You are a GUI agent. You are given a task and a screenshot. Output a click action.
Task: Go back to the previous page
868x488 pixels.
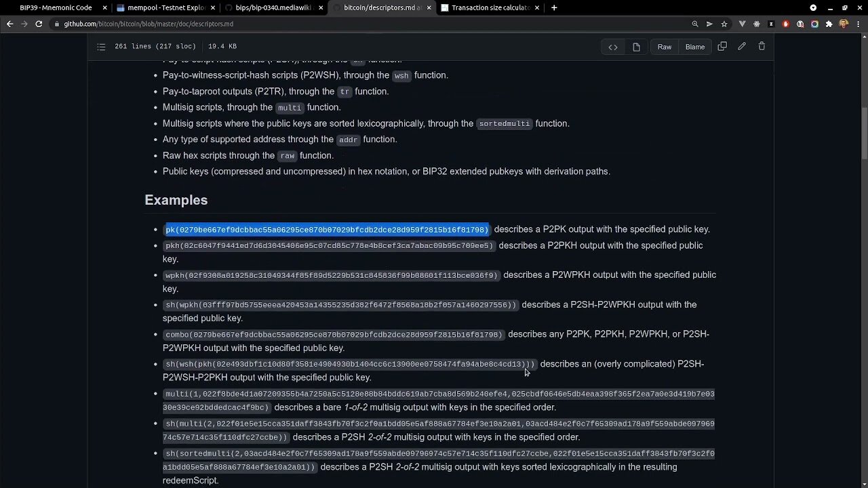[9, 24]
